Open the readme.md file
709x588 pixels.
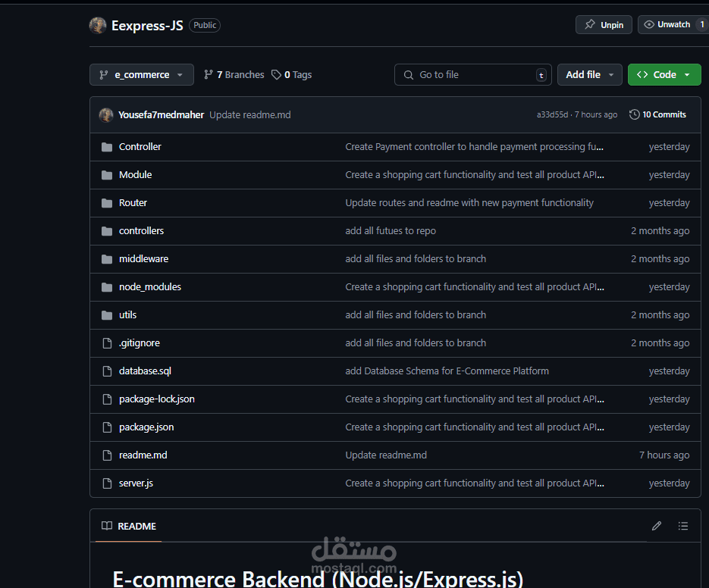[x=143, y=455]
